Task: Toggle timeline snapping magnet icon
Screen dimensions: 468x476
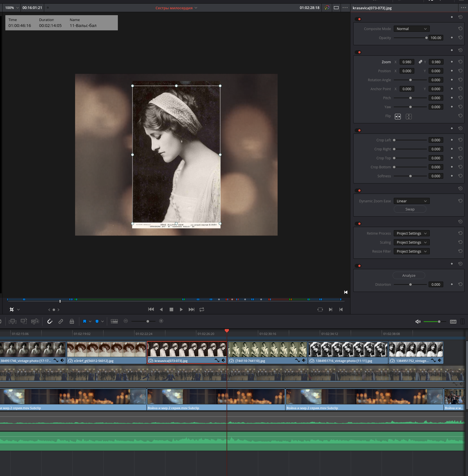Action: (50, 321)
